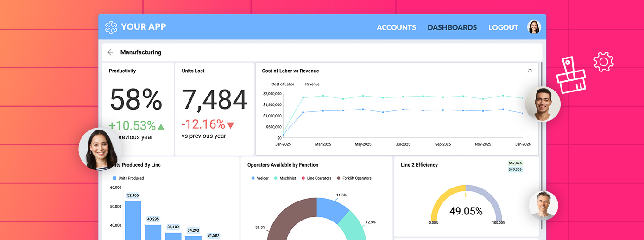Click the Productivity card title
The width and height of the screenshot is (644, 240).
(x=122, y=71)
